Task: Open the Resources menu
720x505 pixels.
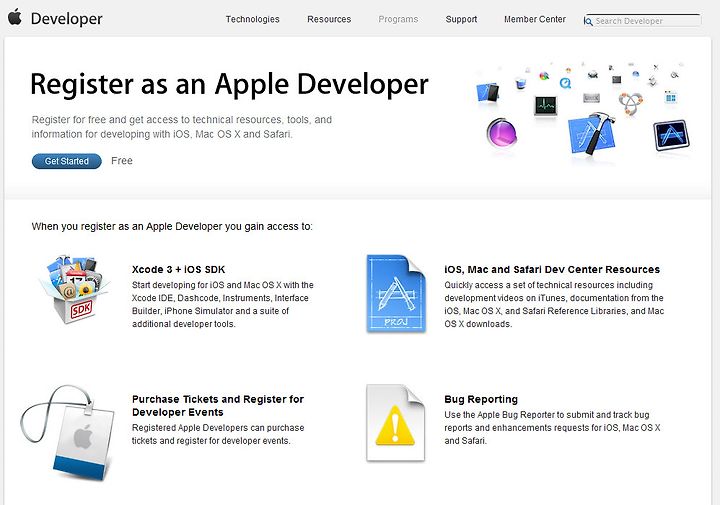Action: [329, 19]
